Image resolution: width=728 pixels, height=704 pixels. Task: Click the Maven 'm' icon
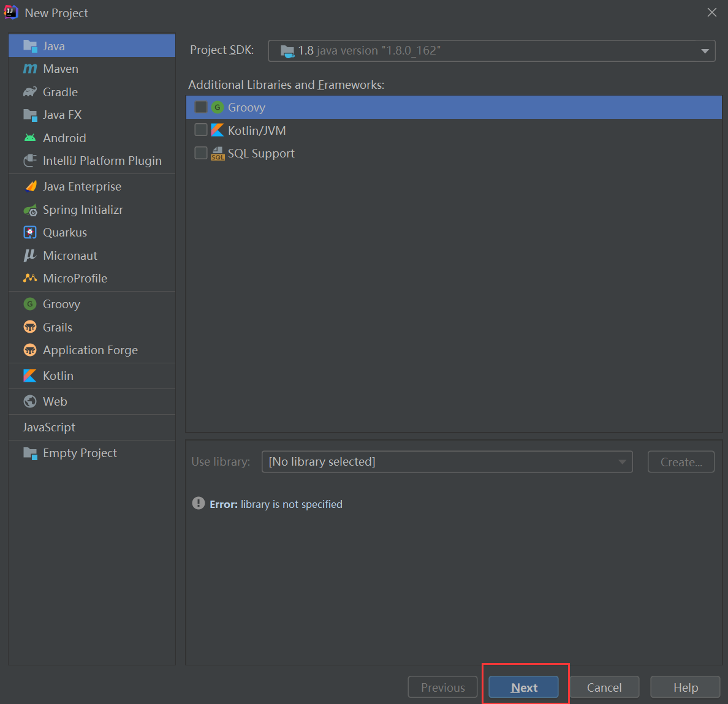click(30, 69)
